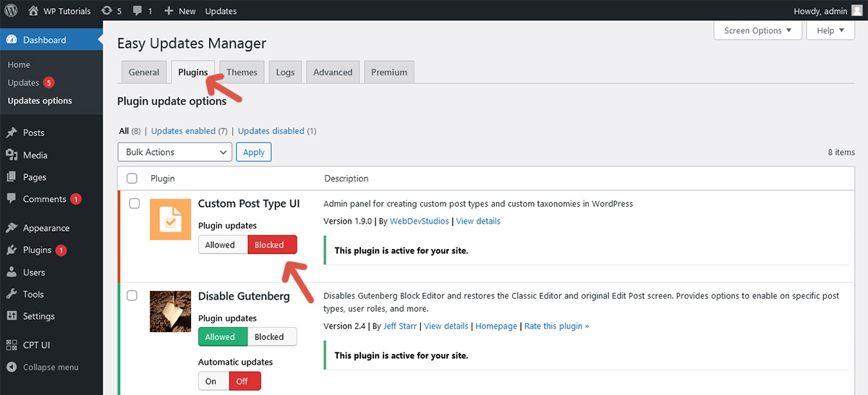868x395 pixels.
Task: Click the Plugins plug icon
Action: tap(12, 250)
